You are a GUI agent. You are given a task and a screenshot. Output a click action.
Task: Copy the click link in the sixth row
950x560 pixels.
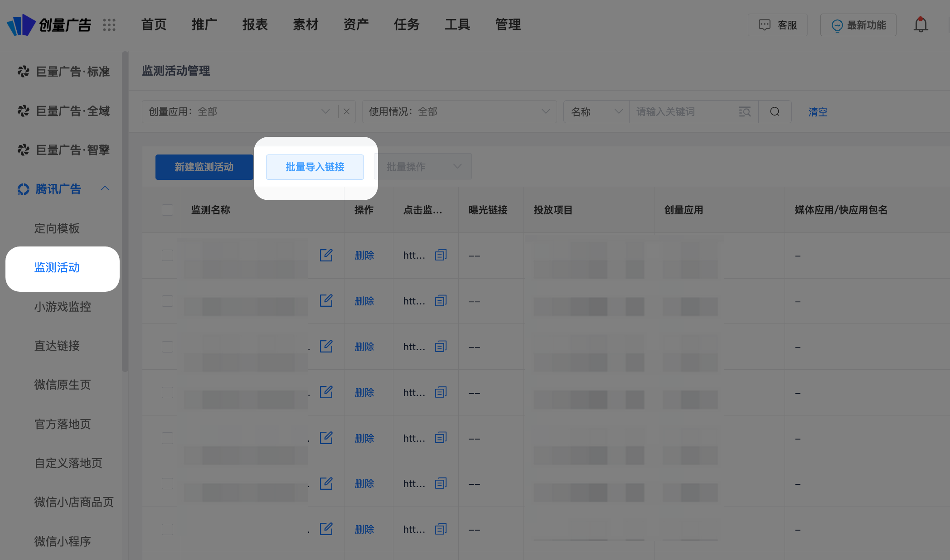click(x=441, y=483)
